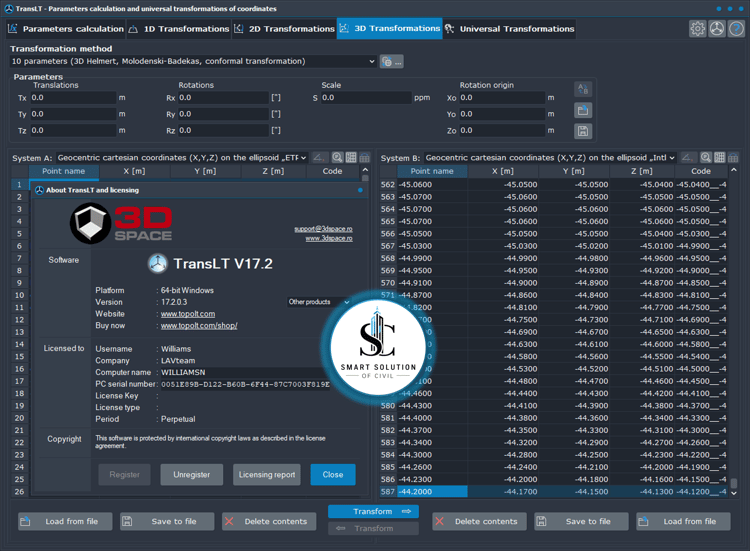
Task: Expand the Transformation method dropdown
Action: click(193, 61)
